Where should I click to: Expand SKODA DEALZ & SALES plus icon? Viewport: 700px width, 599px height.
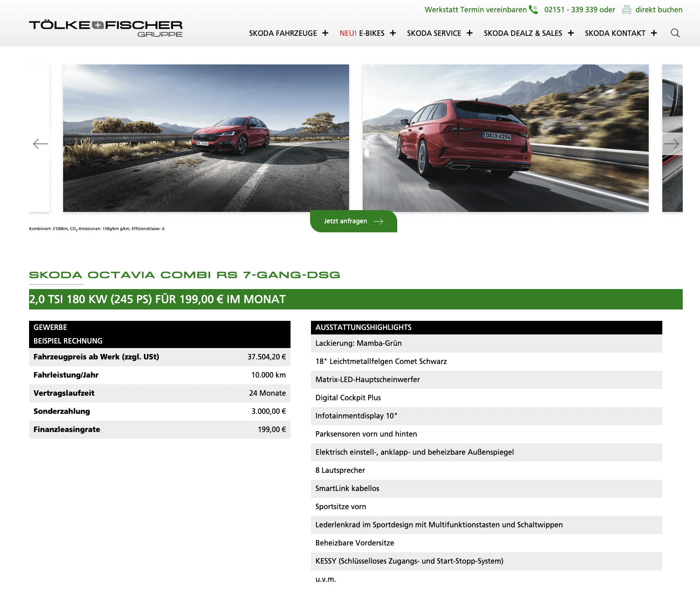click(x=571, y=33)
